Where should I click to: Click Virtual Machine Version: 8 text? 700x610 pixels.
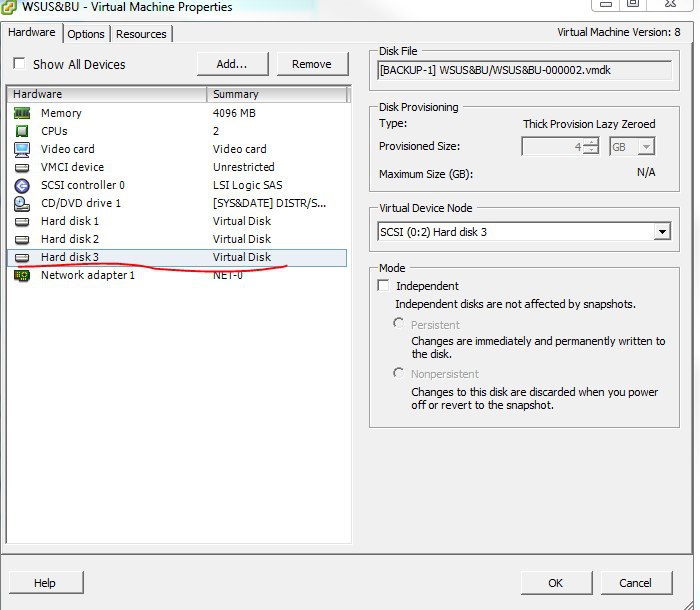click(618, 32)
